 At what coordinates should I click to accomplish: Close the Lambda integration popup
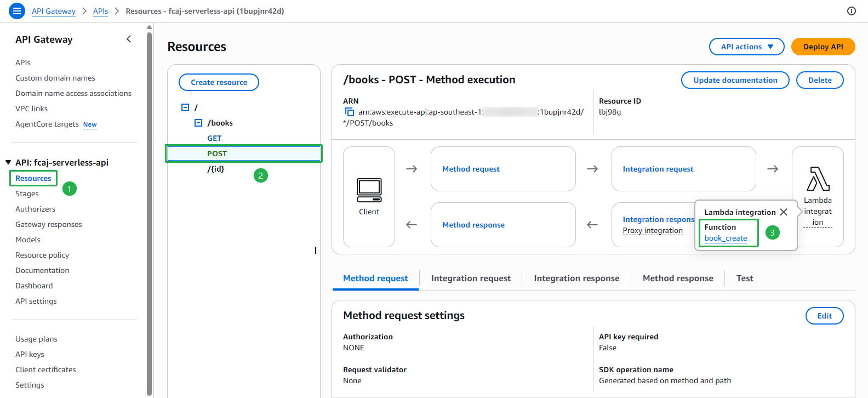[x=784, y=212]
